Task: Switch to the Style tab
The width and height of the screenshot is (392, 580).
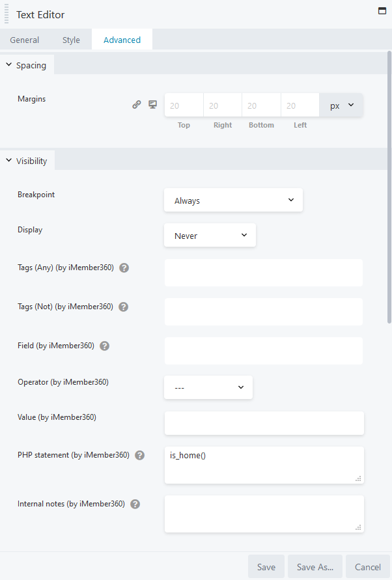Action: (71, 39)
